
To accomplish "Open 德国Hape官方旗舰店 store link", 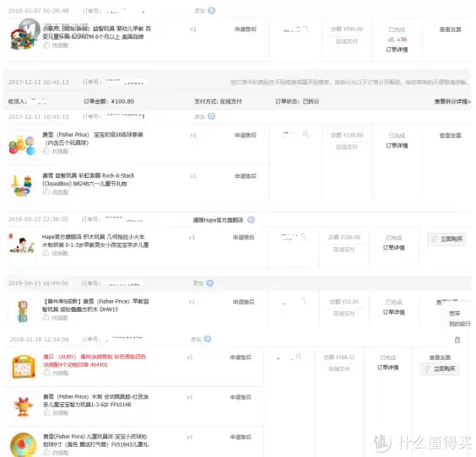I will (218, 220).
